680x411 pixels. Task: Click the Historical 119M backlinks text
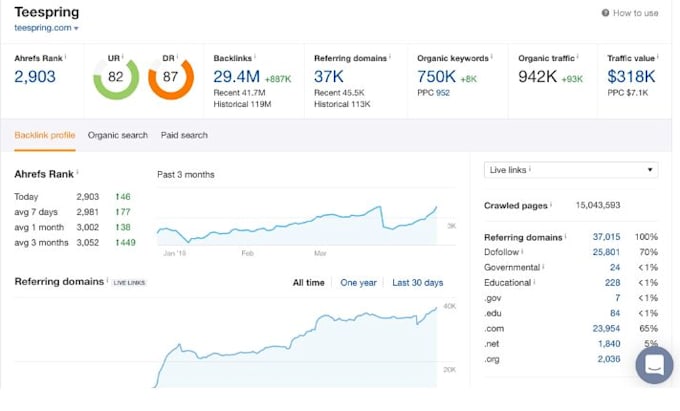coord(242,104)
